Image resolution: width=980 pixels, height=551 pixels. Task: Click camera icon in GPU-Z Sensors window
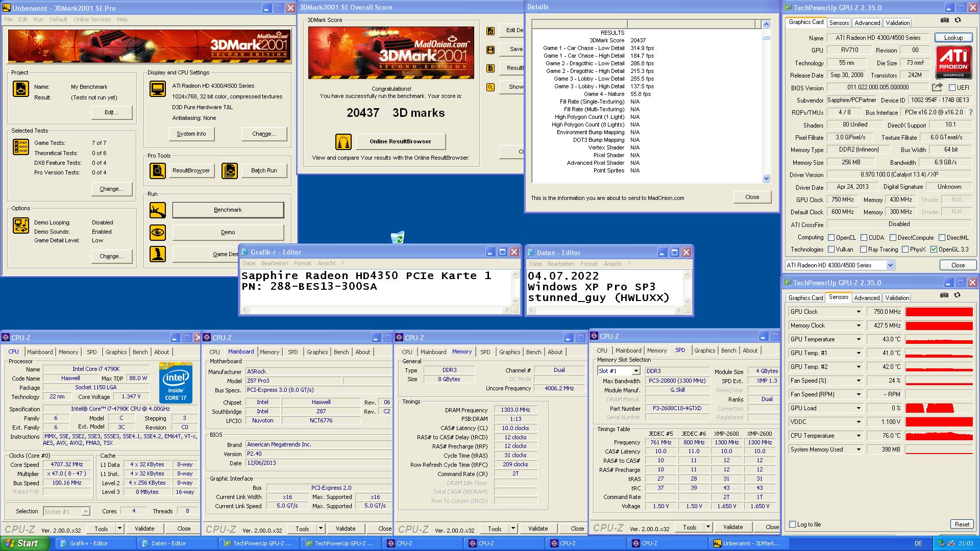click(944, 295)
